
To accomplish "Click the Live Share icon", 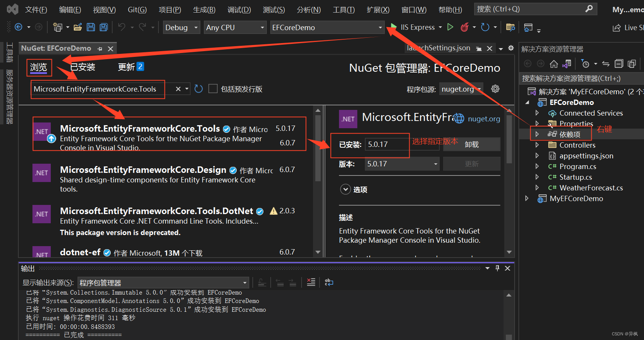I will (617, 27).
